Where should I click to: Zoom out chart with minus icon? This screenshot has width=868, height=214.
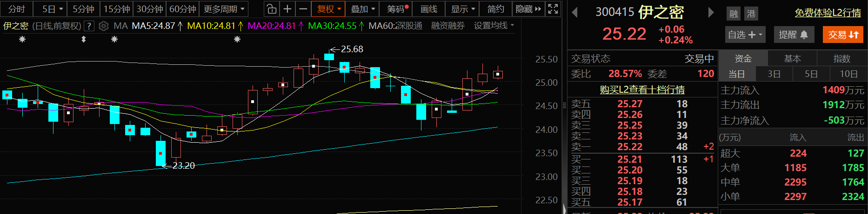(x=303, y=9)
